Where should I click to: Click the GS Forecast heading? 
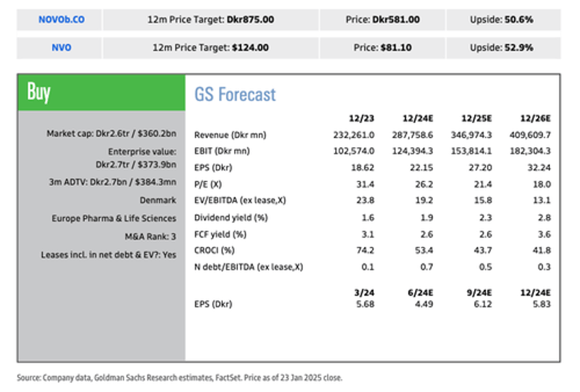(235, 94)
